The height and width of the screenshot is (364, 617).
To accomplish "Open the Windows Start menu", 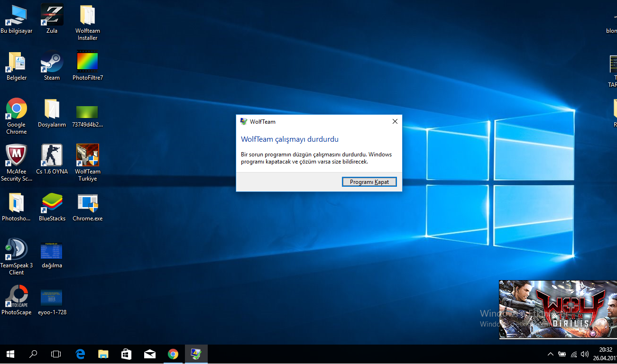I will click(x=10, y=354).
